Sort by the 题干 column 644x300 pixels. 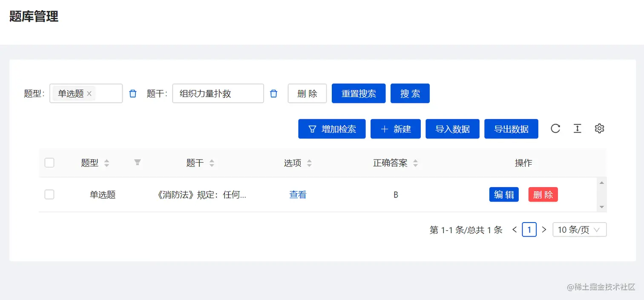tap(212, 163)
